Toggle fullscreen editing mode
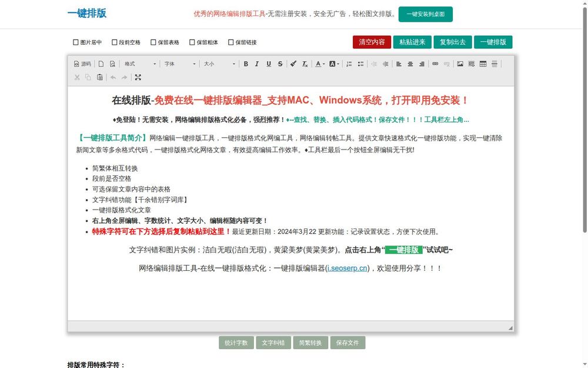The width and height of the screenshot is (588, 368). [x=138, y=77]
